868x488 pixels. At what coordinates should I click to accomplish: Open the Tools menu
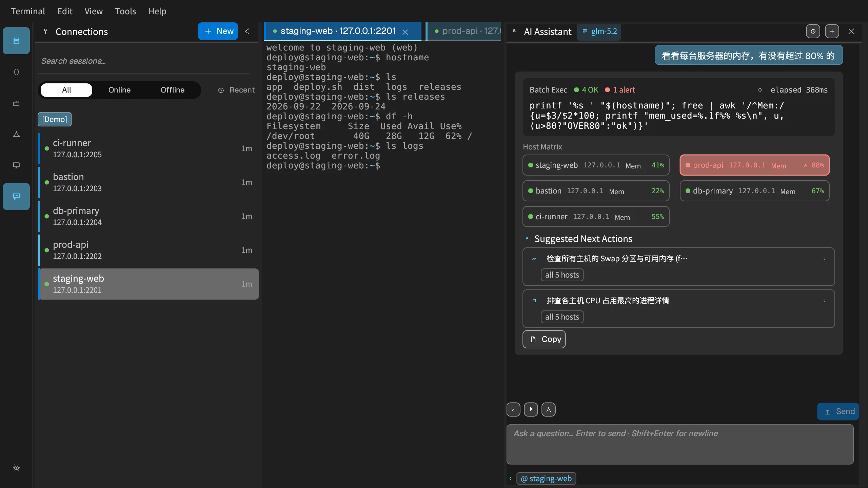click(x=125, y=11)
